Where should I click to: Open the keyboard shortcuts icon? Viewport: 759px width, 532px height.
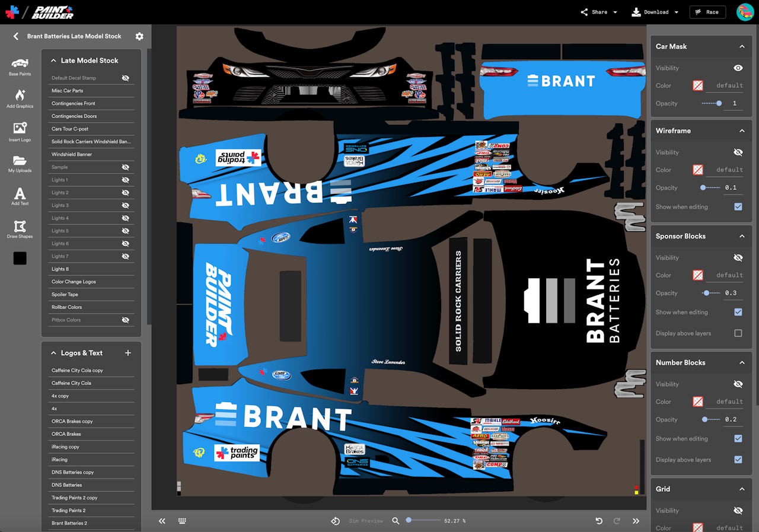point(182,521)
